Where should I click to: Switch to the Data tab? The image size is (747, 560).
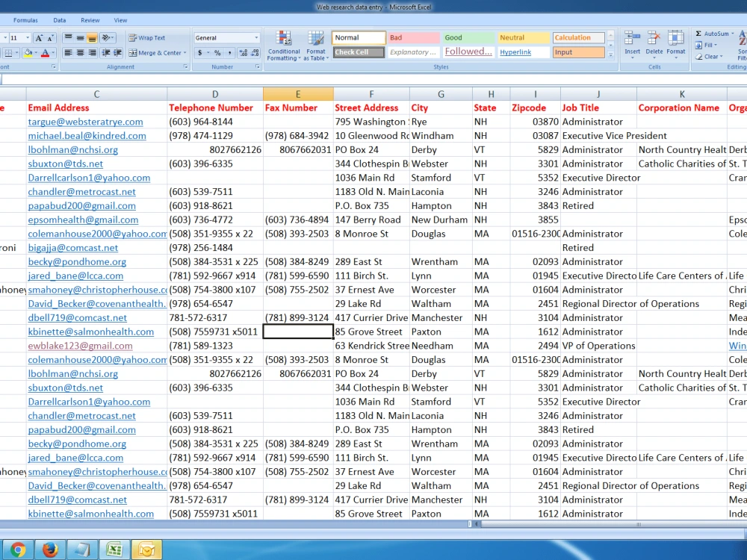pos(60,20)
